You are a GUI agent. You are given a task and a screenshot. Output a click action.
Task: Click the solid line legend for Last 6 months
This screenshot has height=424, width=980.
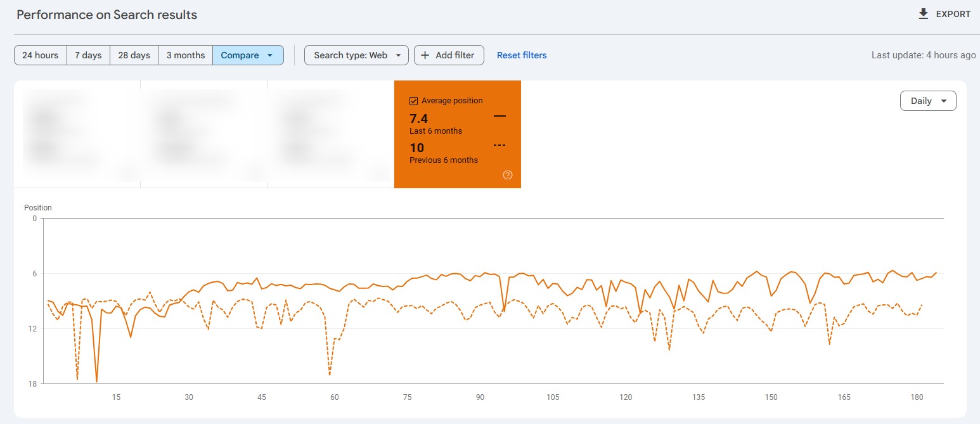(x=500, y=116)
